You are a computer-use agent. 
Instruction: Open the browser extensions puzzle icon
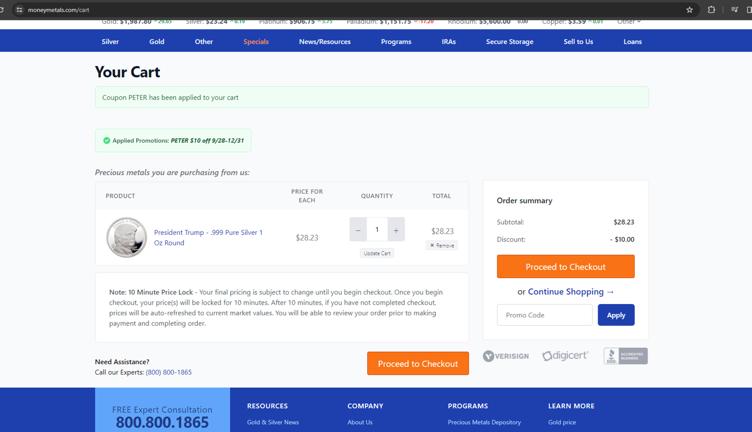pyautogui.click(x=711, y=10)
